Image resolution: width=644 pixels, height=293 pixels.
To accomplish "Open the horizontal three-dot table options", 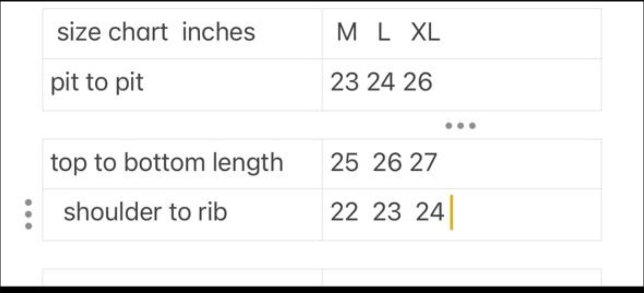I will point(460,125).
